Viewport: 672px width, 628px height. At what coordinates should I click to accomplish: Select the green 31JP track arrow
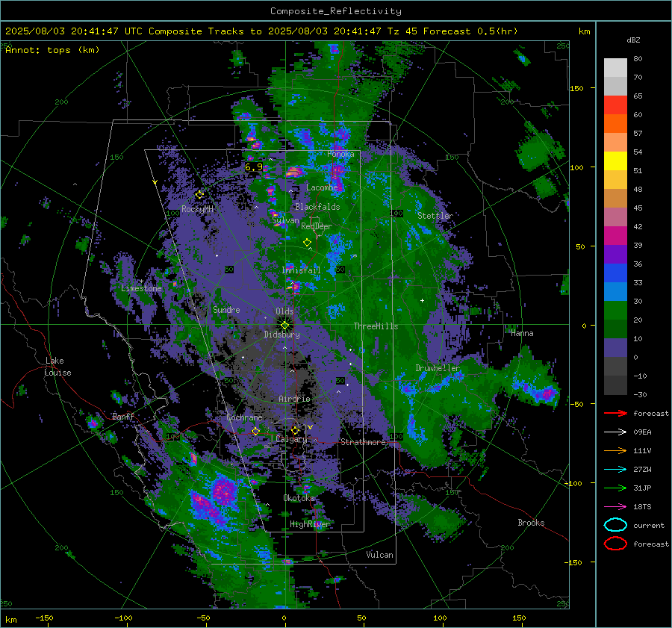click(x=615, y=488)
